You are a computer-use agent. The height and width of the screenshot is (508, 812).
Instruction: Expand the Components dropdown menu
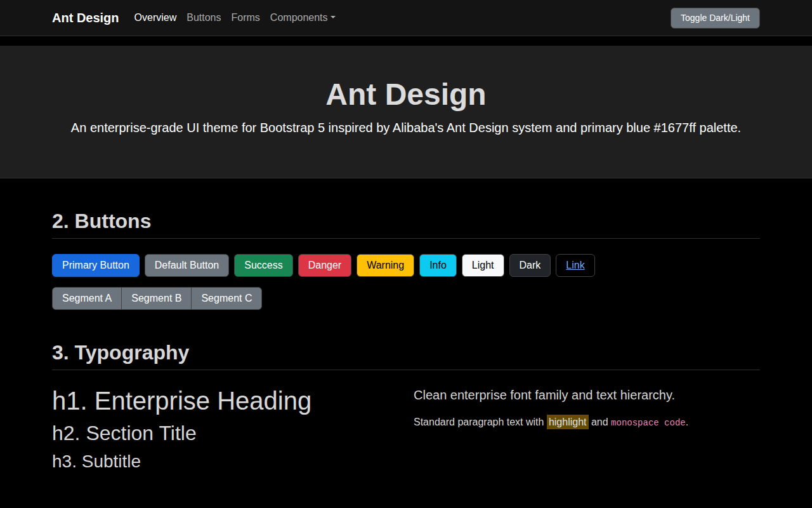click(x=303, y=18)
